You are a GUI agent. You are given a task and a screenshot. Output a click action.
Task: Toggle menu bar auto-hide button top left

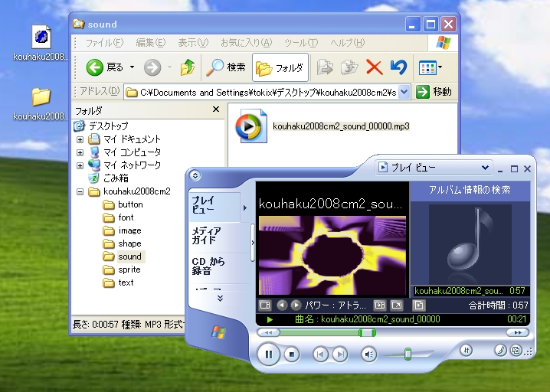[x=195, y=175]
